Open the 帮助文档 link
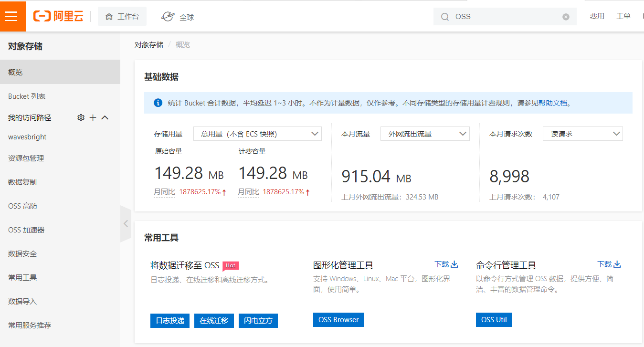The image size is (644, 347). tap(553, 103)
